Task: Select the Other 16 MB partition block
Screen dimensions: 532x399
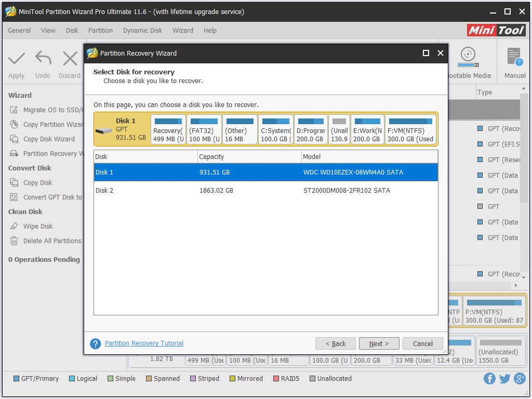Action: pos(240,129)
